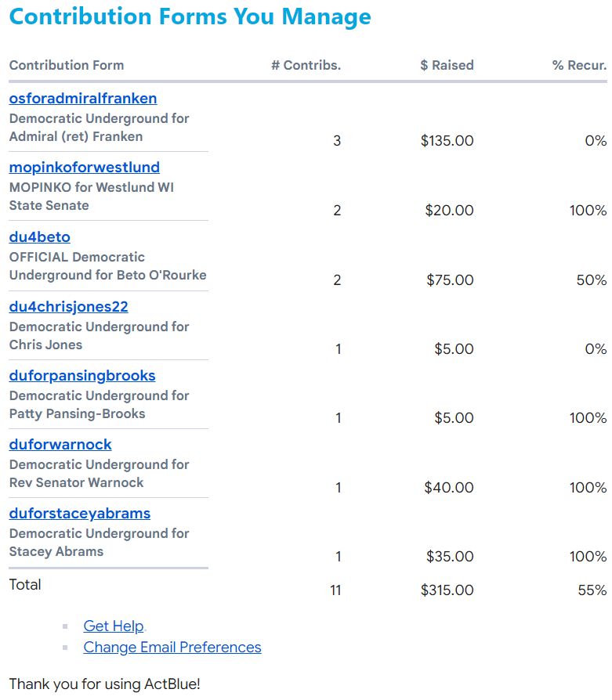Click the # Contribs. column header
This screenshot has width=612, height=700.
[306, 66]
